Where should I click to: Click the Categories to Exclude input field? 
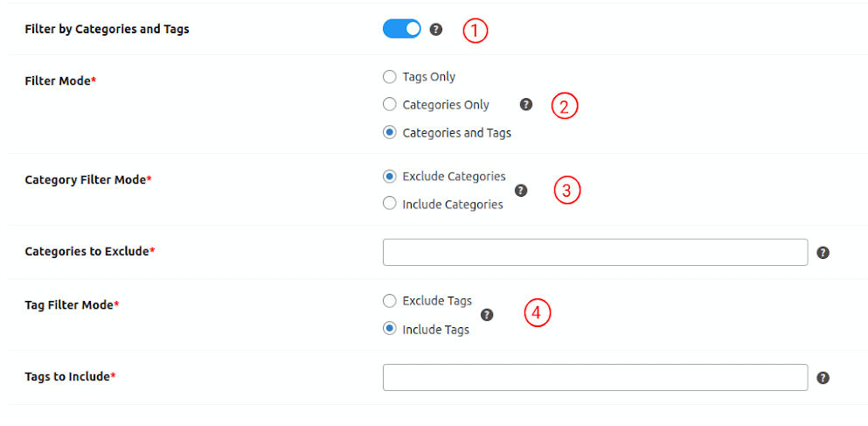(x=594, y=252)
